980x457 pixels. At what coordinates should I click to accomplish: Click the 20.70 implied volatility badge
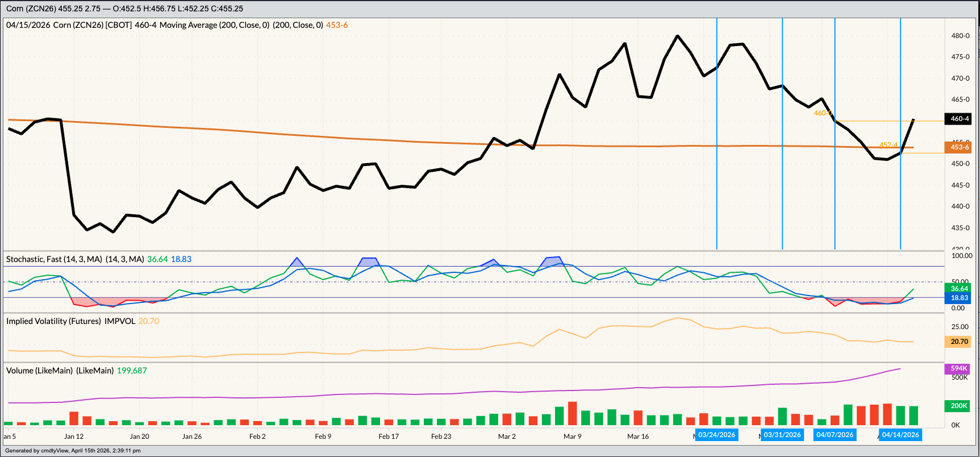click(959, 342)
